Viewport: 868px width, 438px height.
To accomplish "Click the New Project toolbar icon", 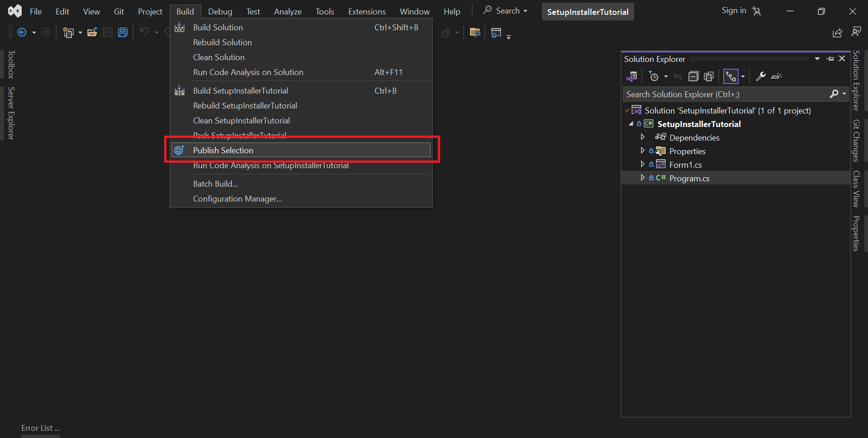I will 68,32.
